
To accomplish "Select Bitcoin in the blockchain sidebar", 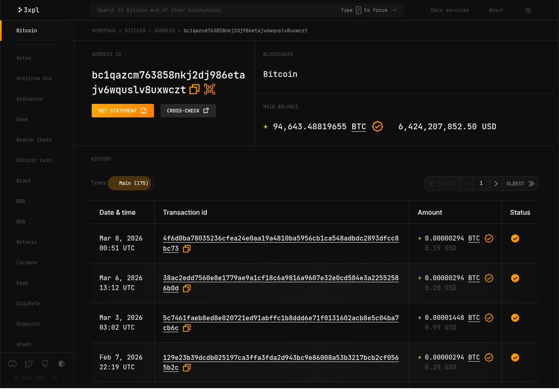I will pos(26,30).
